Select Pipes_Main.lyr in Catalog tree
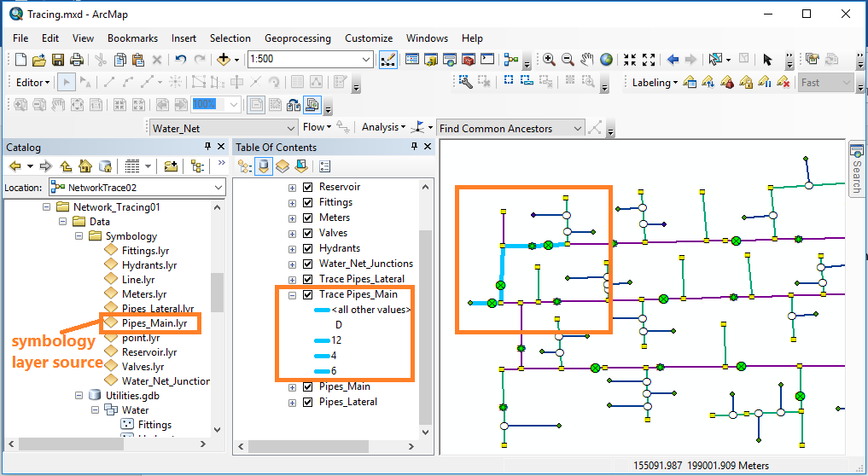This screenshot has width=868, height=476. [154, 323]
